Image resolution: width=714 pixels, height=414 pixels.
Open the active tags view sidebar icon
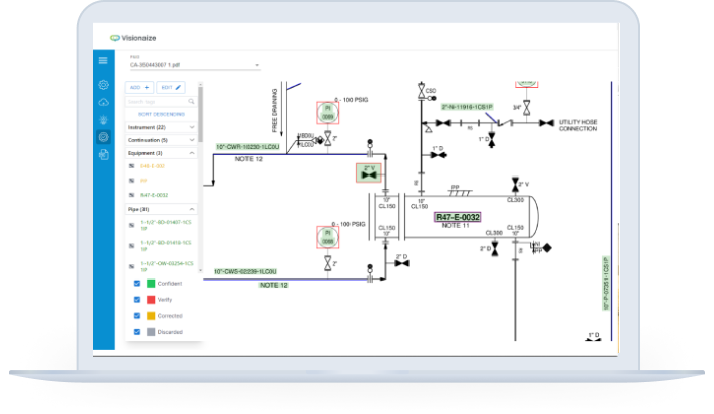103,137
